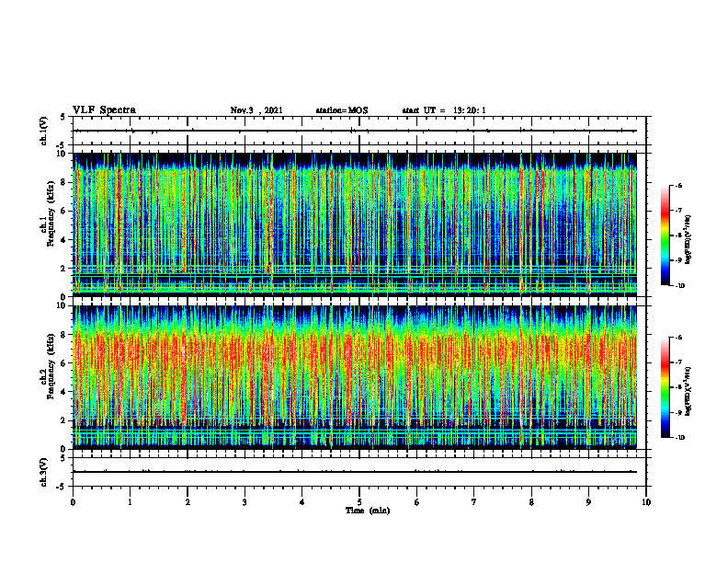Image resolution: width=728 pixels, height=563 pixels.
Task: Click the ch.1 color bar "log(PSD)" units label
Action: [x=688, y=239]
